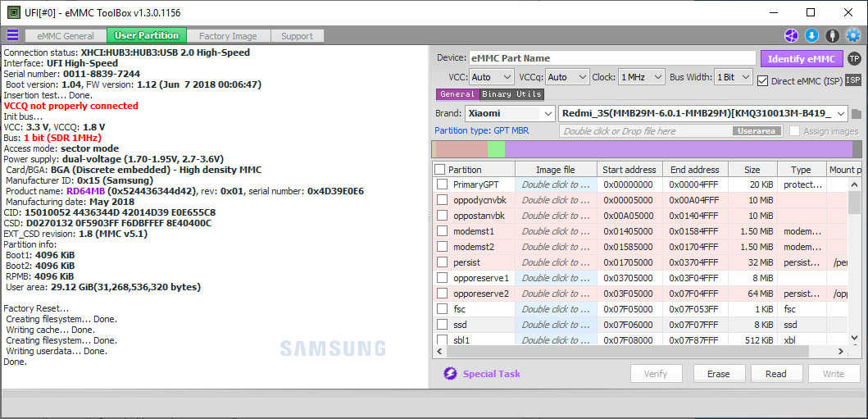Image resolution: width=868 pixels, height=419 pixels.
Task: Click in the eMMC Part Name device field
Action: [x=612, y=58]
